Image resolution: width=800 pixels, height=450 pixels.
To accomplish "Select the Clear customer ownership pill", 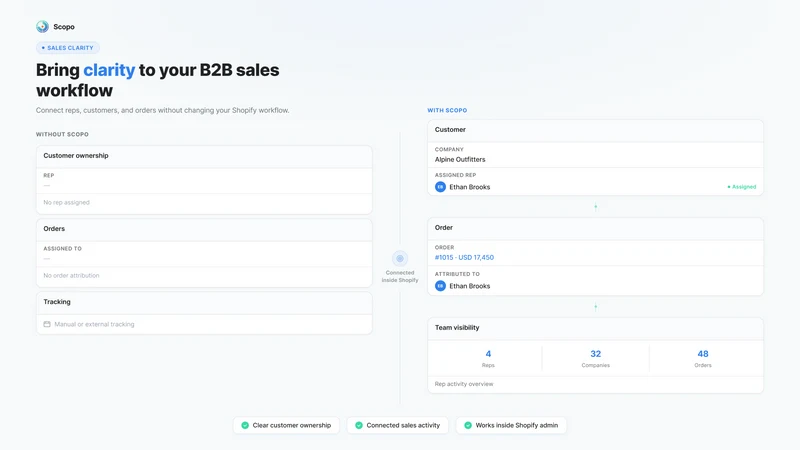I will point(286,426).
